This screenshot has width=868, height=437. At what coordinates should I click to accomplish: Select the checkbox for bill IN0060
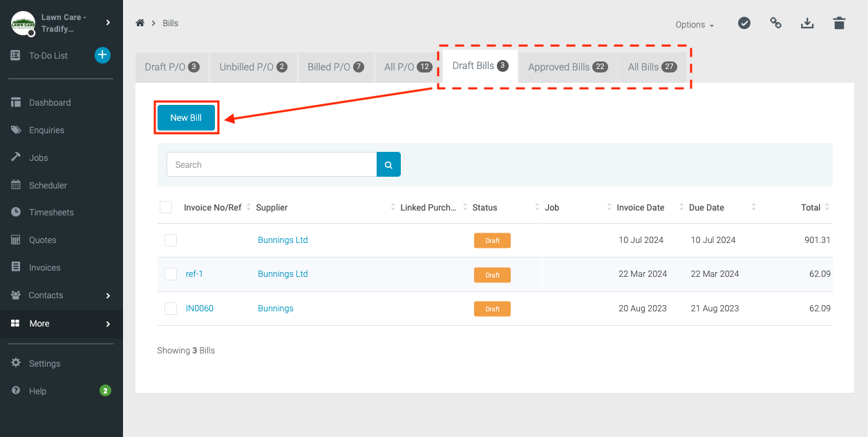click(x=171, y=309)
